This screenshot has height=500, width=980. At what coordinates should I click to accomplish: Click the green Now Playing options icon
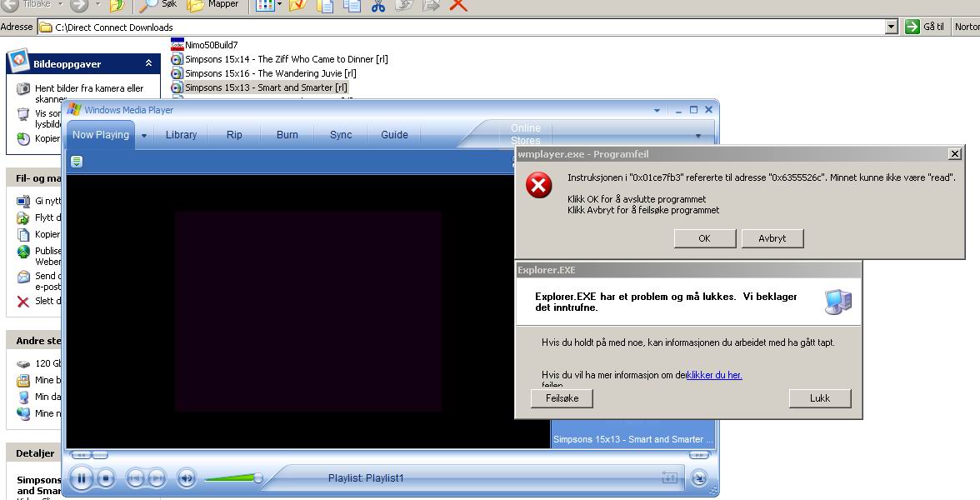click(x=77, y=162)
